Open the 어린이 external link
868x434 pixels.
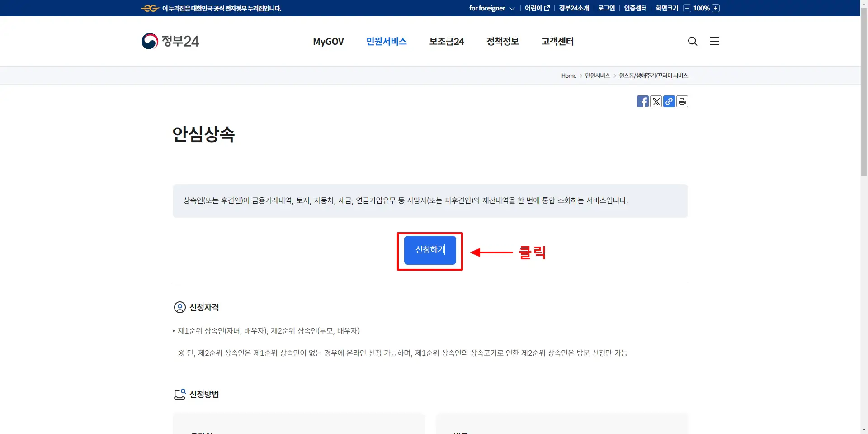click(x=537, y=8)
